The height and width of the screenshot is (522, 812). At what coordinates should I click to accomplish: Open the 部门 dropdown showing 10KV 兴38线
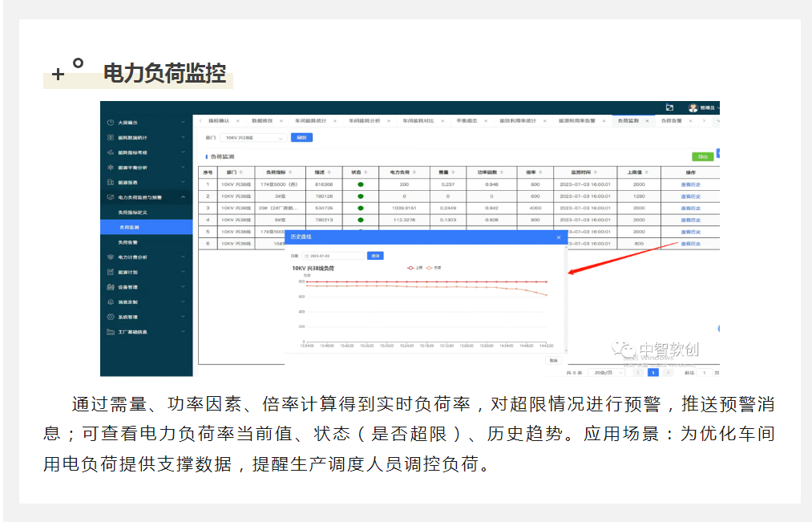pos(254,138)
